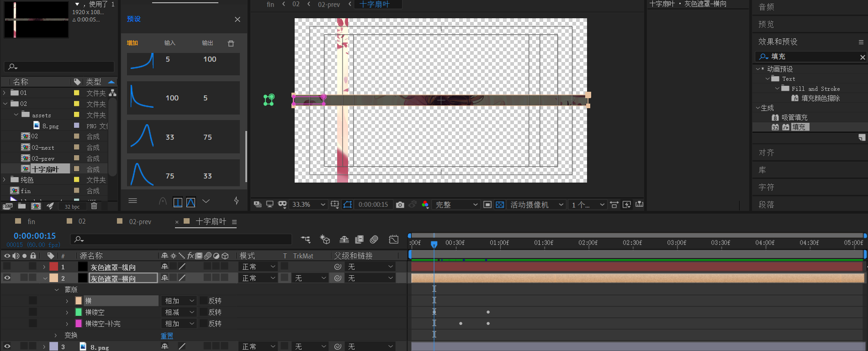868x351 pixels.
Task: Show the hidden 灰色遮罩-纵向 layer
Action: [x=7, y=267]
